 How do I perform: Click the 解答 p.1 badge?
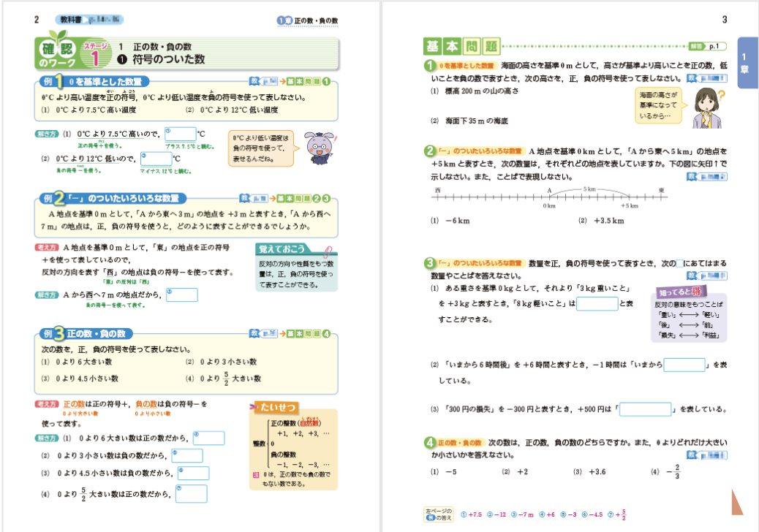pyautogui.click(x=708, y=47)
